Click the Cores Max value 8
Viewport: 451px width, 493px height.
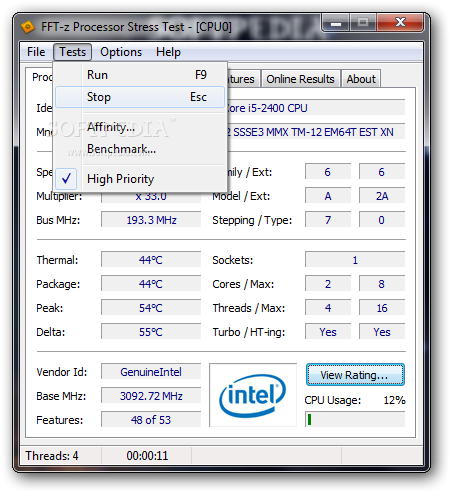pos(382,284)
